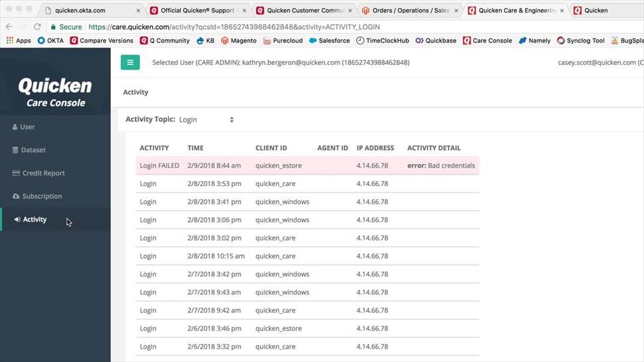The image size is (644, 362).
Task: Open the Subscription sidebar item
Action: (42, 197)
